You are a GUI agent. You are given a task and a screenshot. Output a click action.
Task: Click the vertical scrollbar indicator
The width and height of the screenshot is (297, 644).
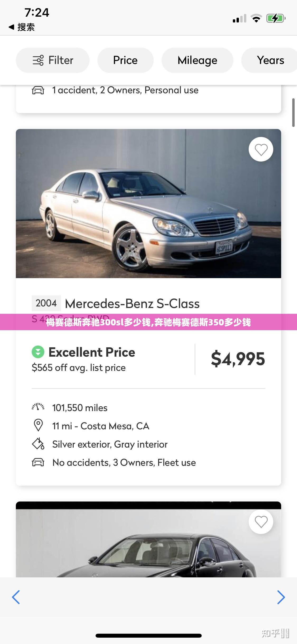(x=293, y=113)
